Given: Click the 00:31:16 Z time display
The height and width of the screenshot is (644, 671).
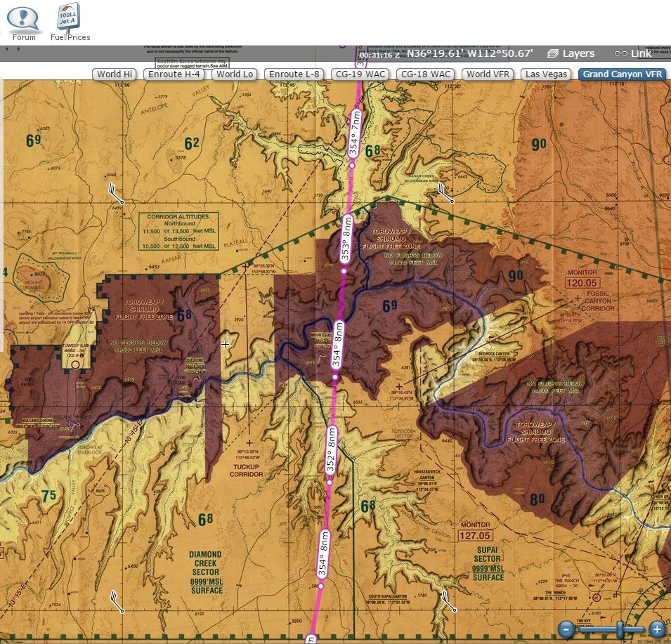Looking at the screenshot, I should tap(379, 55).
